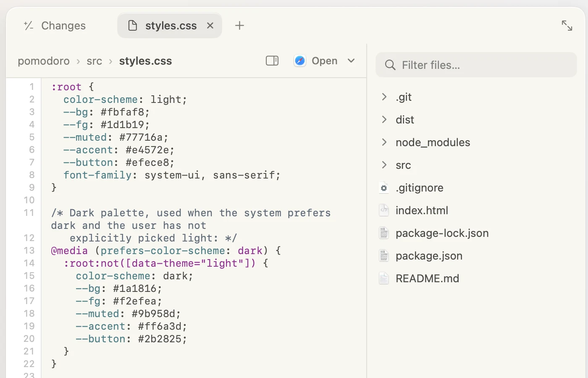Click the document icon beside README.md
This screenshot has width=588, height=378.
[x=384, y=278]
